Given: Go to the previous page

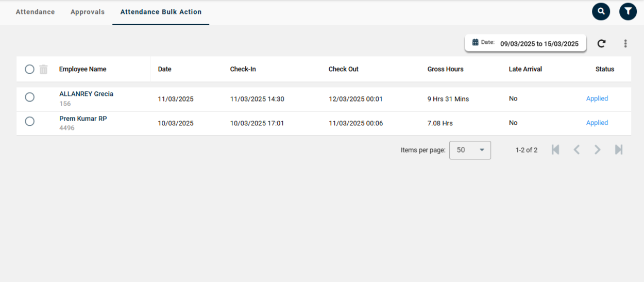Looking at the screenshot, I should (577, 150).
